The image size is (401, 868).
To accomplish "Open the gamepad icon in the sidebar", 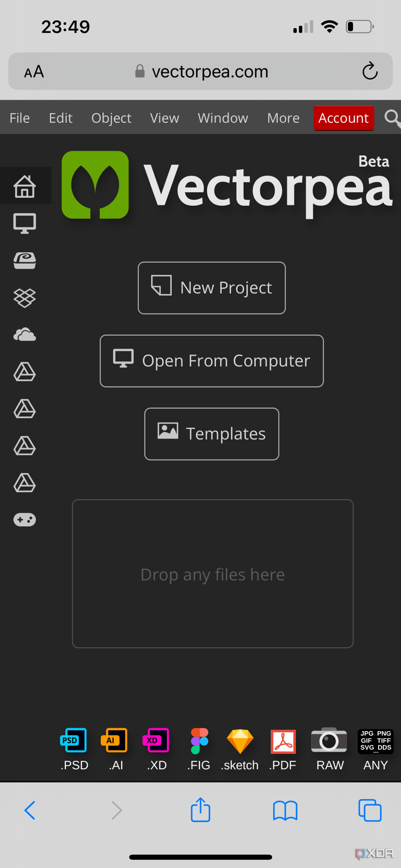I will (25, 520).
